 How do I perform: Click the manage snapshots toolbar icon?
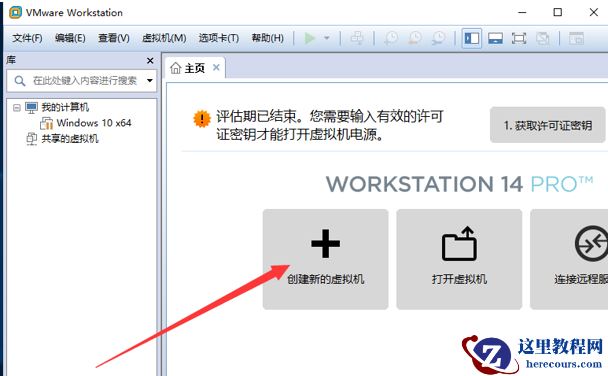pyautogui.click(x=439, y=38)
